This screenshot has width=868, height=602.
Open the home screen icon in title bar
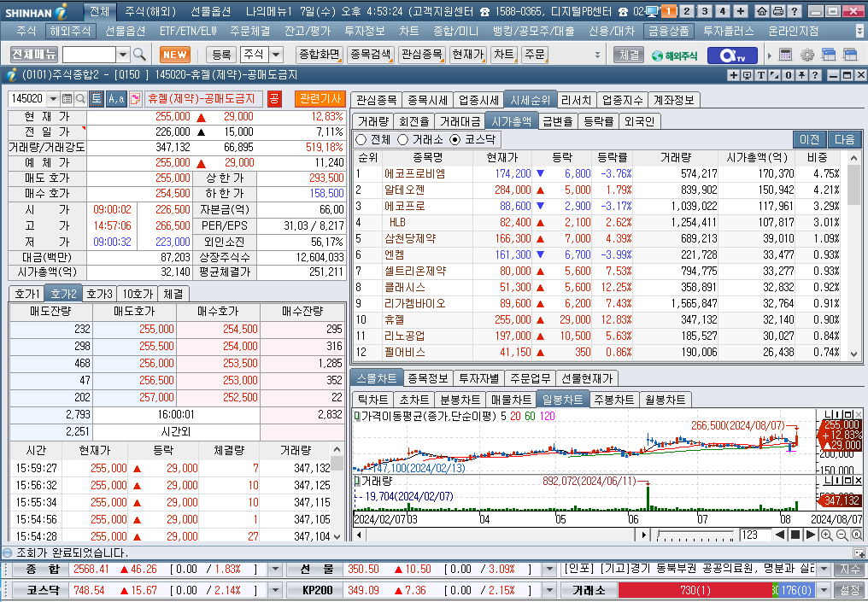762,11
